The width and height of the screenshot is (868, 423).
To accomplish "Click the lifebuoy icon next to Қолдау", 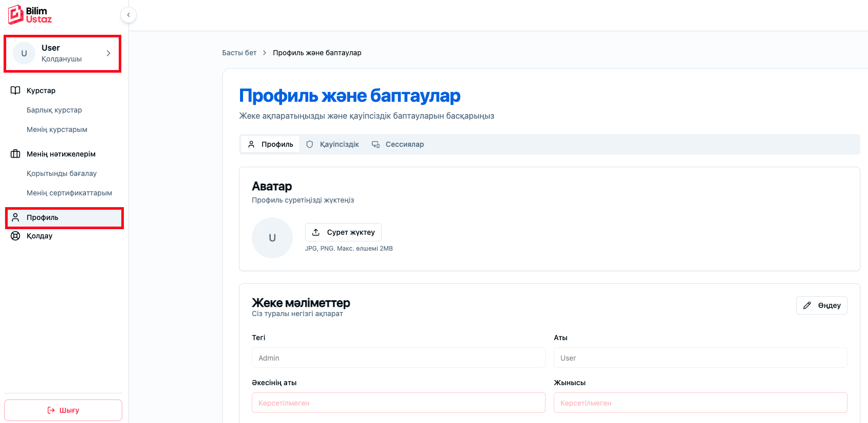I will [x=15, y=236].
